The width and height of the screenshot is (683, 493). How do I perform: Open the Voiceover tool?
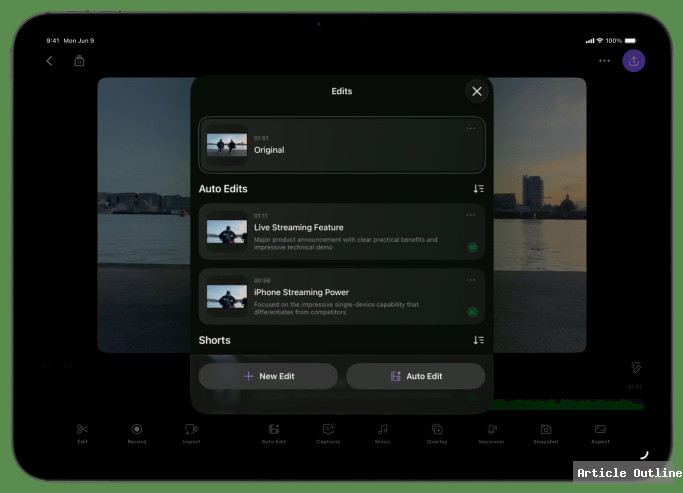coord(491,429)
